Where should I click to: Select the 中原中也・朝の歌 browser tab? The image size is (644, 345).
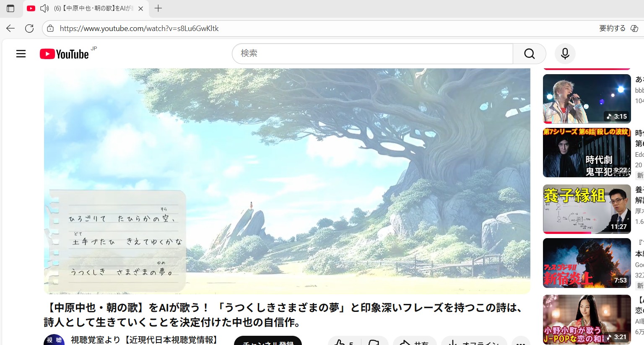[x=92, y=8]
